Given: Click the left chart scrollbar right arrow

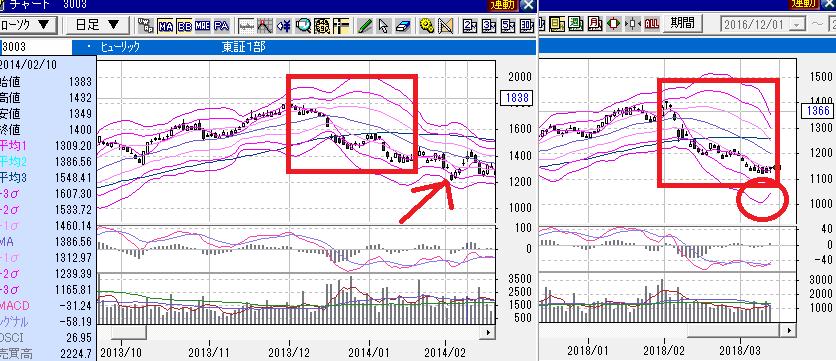Looking at the screenshot, I should coord(487,332).
